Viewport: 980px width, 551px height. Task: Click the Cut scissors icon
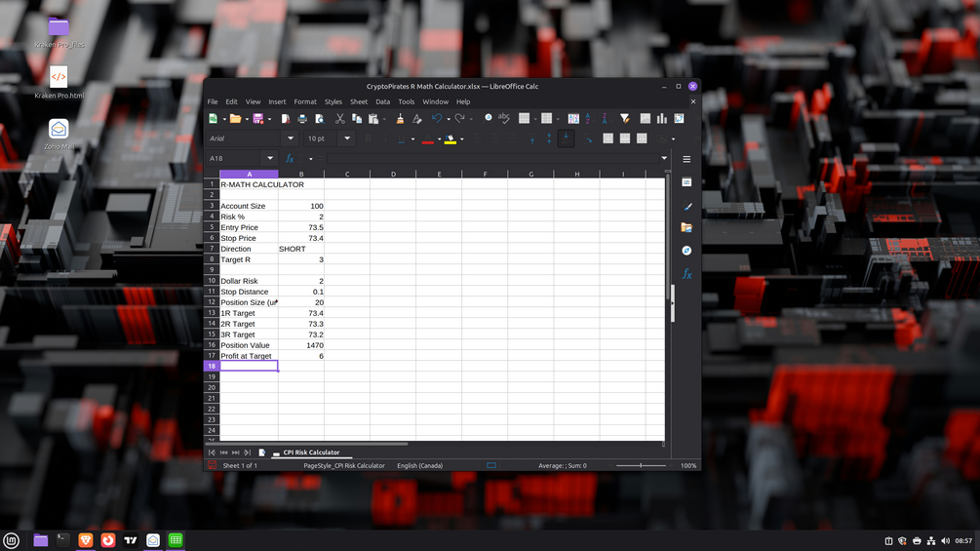[x=340, y=119]
